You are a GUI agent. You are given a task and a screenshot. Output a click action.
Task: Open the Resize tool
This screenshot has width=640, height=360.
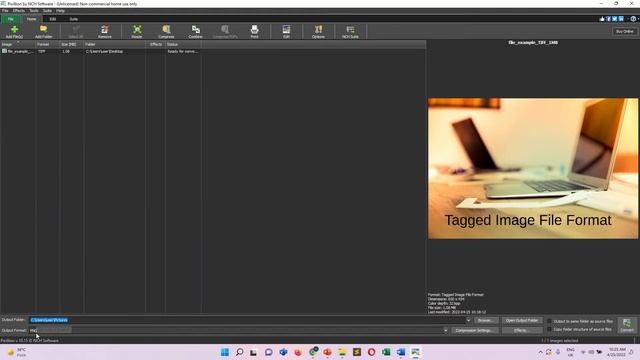click(137, 31)
